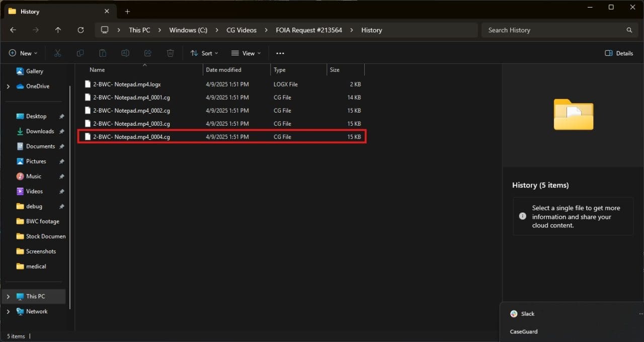This screenshot has width=644, height=342.
Task: Click the Search History input field
Action: (553, 30)
